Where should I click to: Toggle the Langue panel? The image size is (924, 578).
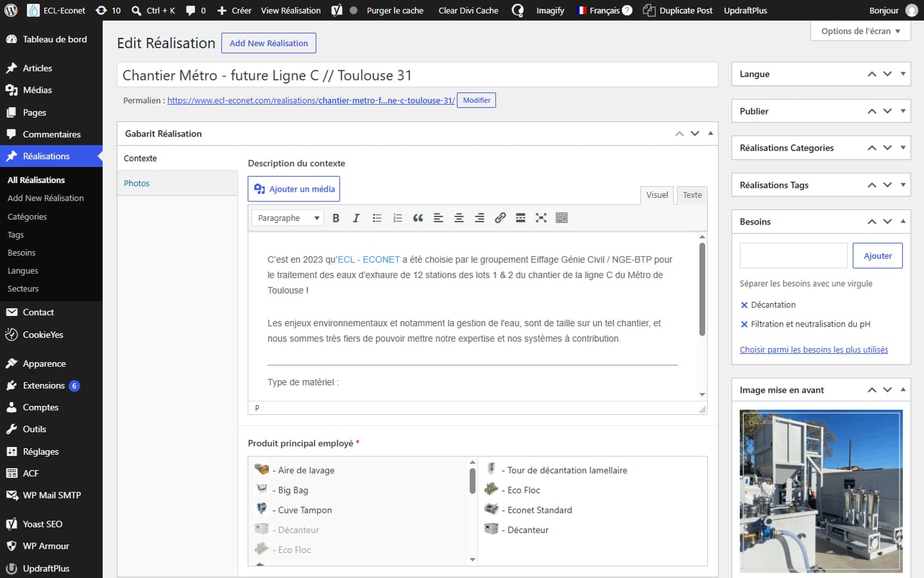click(x=903, y=74)
